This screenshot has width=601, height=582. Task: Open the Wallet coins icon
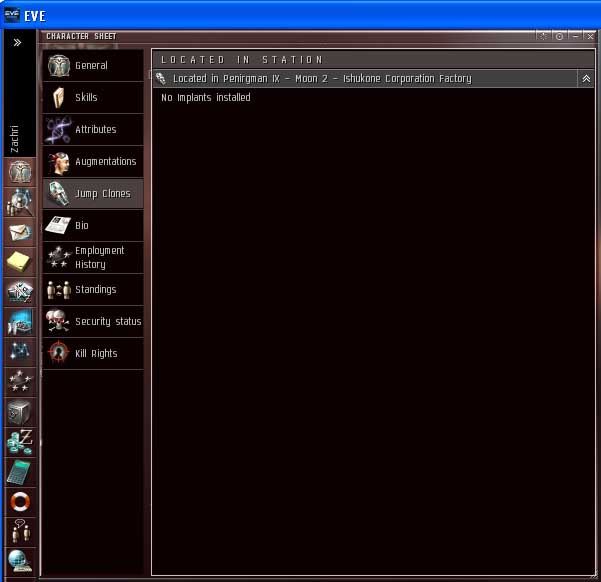(20, 442)
